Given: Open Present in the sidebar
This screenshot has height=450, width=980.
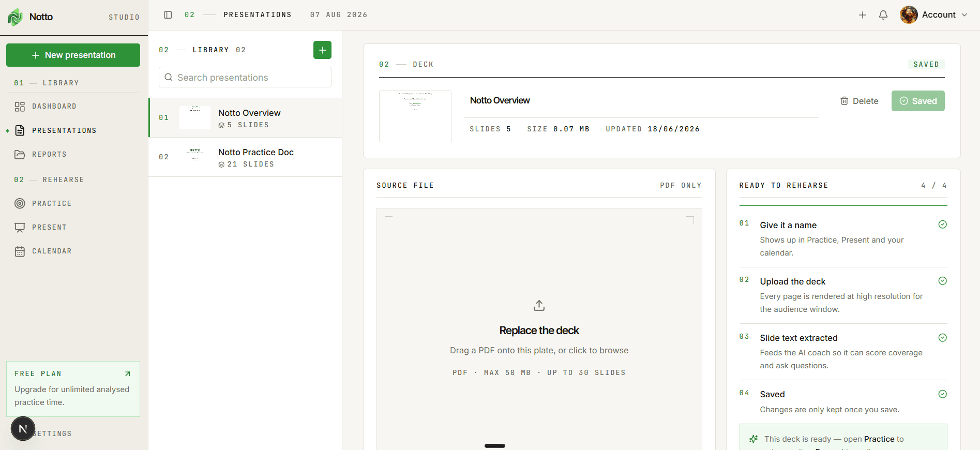Looking at the screenshot, I should point(73,227).
